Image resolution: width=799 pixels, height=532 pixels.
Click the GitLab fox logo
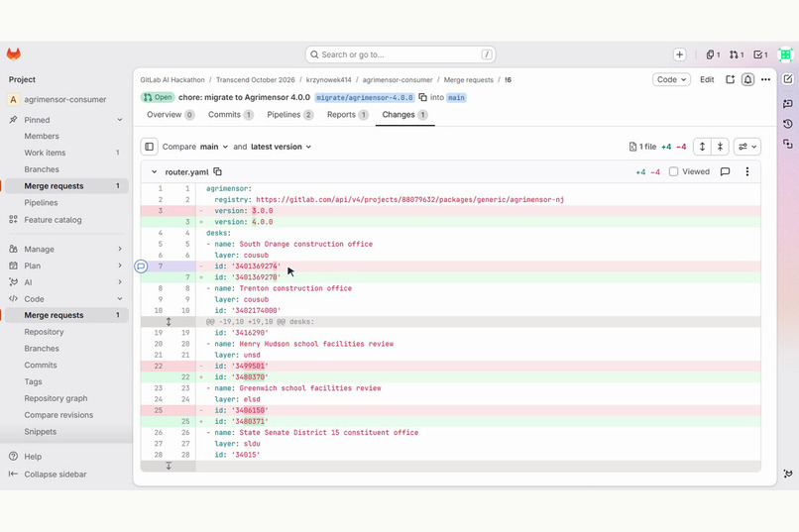pos(14,53)
